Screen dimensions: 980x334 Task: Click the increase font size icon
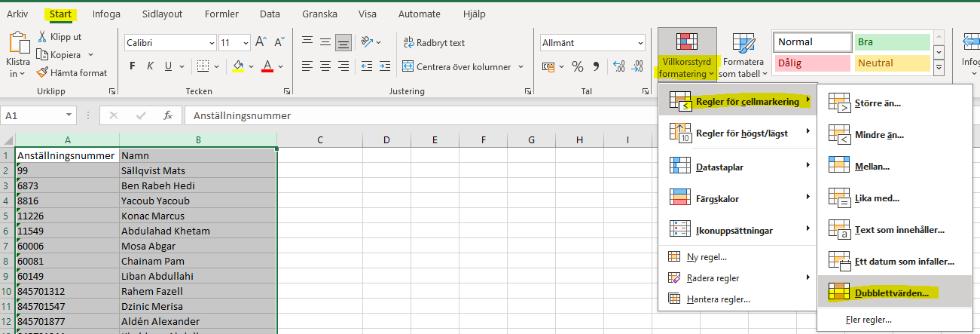coord(261,43)
